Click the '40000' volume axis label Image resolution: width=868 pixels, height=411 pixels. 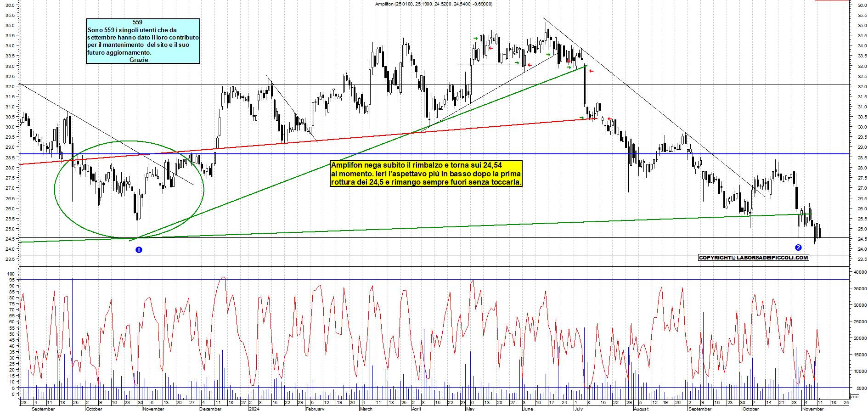[x=860, y=272]
